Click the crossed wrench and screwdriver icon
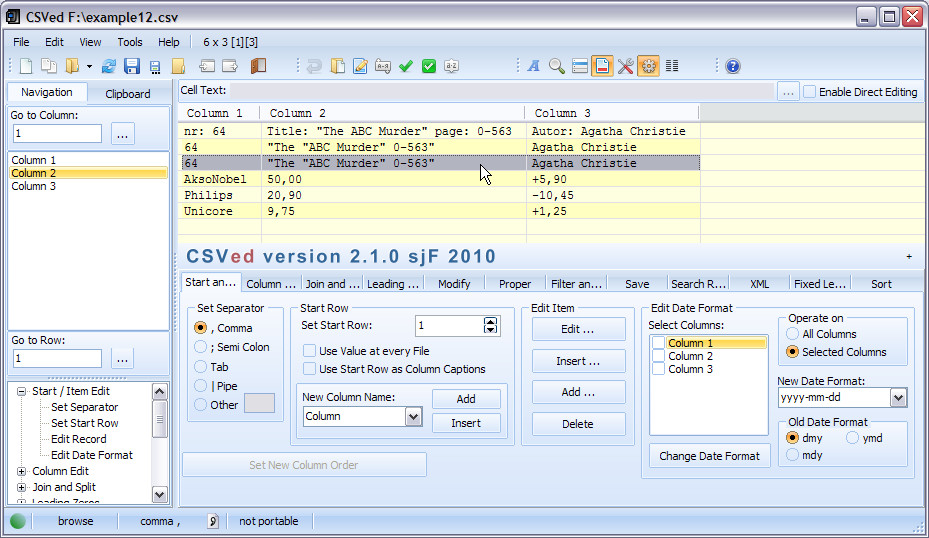 click(x=625, y=66)
